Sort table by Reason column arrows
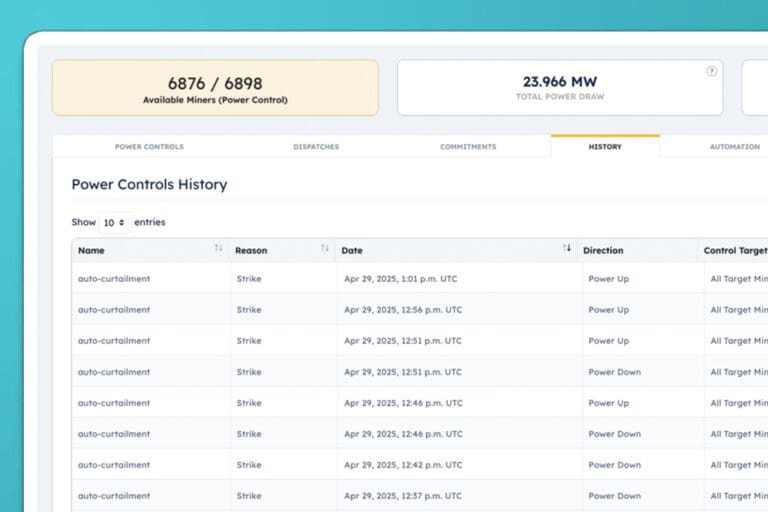This screenshot has width=768, height=512. click(324, 249)
